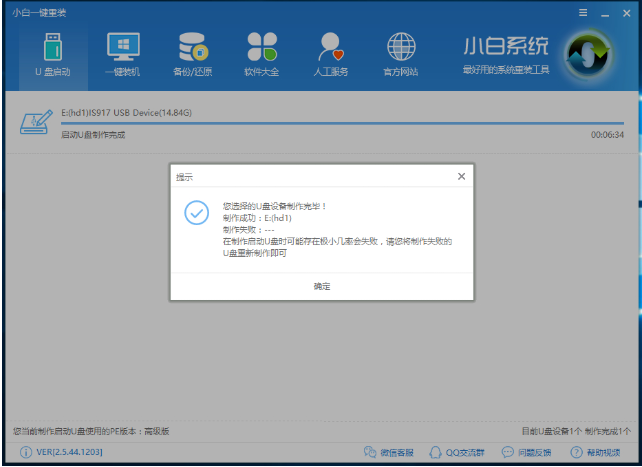Click elapsed time 00:06:34
The width and height of the screenshot is (642, 467).
point(607,135)
